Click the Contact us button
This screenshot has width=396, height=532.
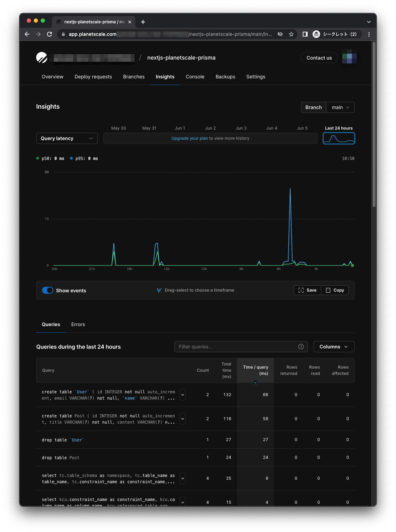coord(319,58)
